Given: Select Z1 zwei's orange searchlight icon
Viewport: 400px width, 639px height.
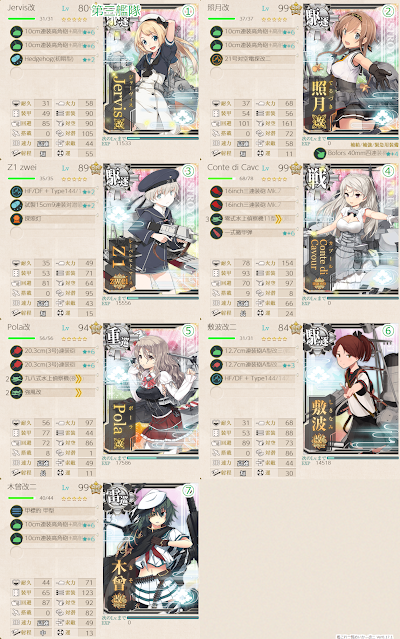Looking at the screenshot, I should tap(16, 219).
